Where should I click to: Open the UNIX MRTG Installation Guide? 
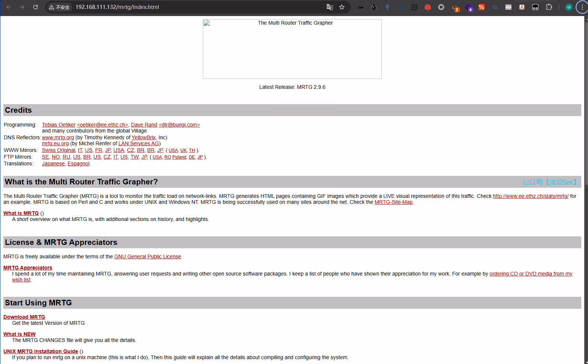(41, 351)
